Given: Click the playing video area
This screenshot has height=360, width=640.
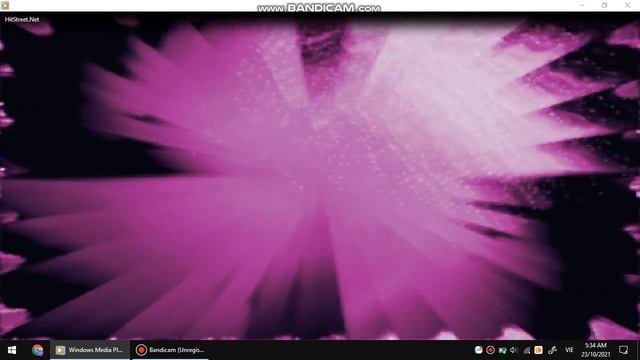Looking at the screenshot, I should 320,176.
